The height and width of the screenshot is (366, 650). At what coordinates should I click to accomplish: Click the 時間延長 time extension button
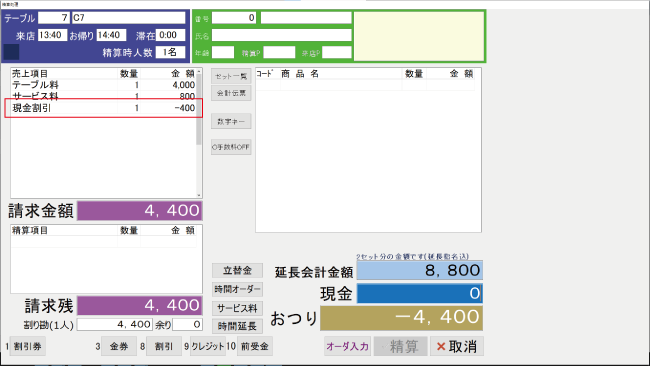(238, 326)
